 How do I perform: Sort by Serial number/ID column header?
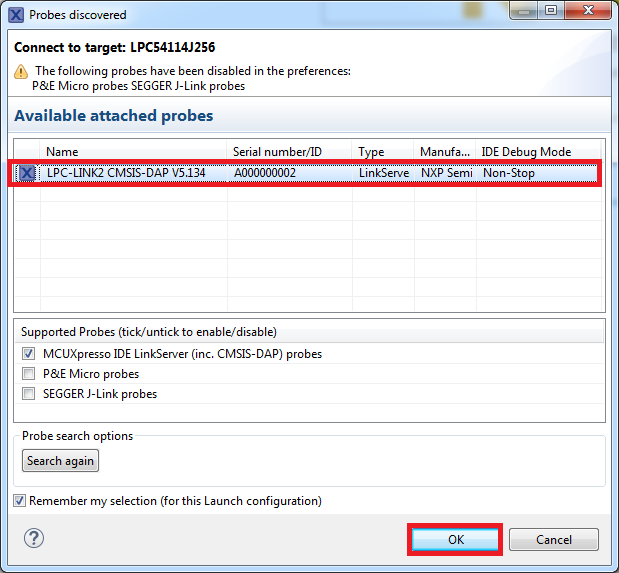290,152
